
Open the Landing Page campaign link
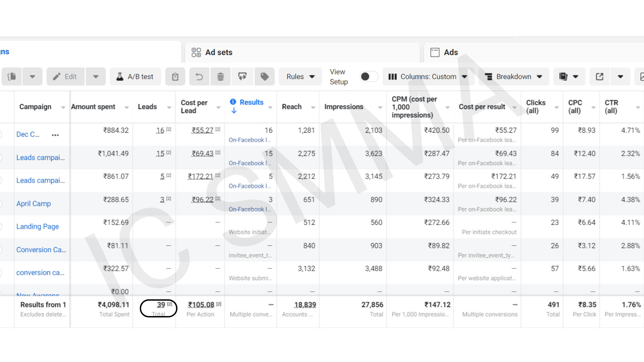click(38, 227)
